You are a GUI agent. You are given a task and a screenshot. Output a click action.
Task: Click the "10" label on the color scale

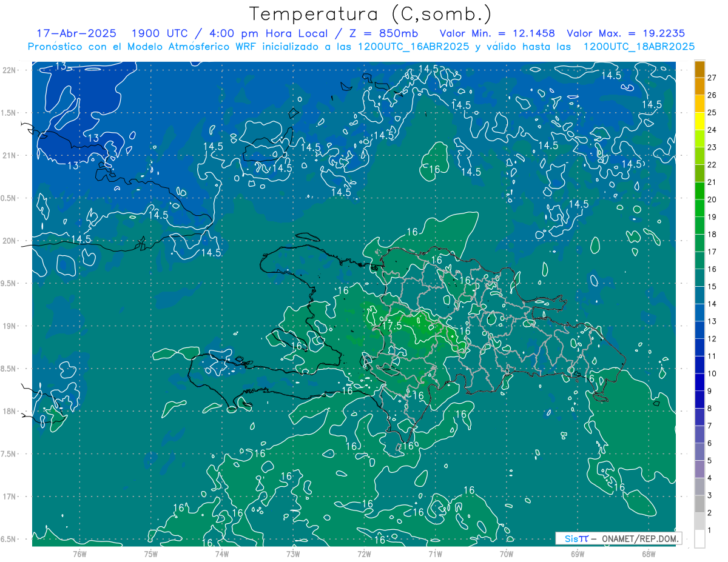click(712, 373)
